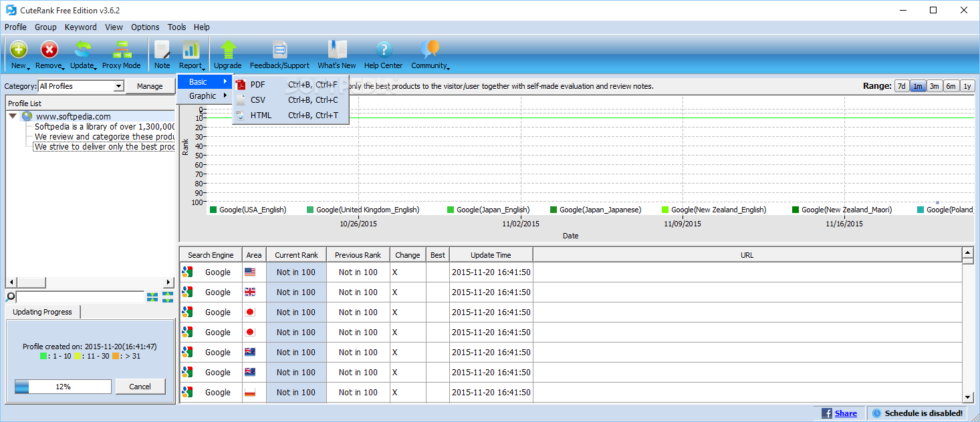Click the Note toolbar icon
The image size is (980, 422).
[162, 49]
